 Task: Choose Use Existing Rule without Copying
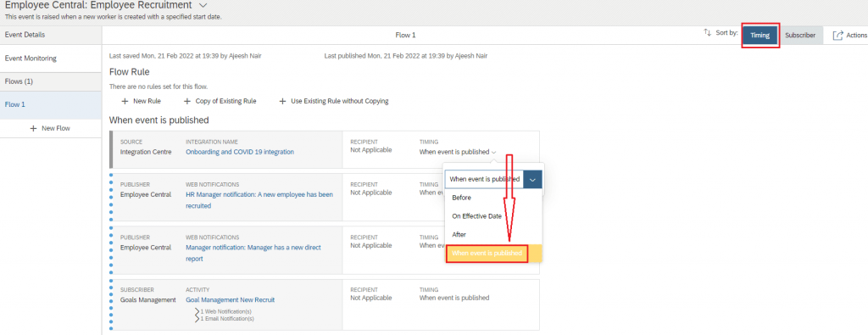tap(334, 101)
